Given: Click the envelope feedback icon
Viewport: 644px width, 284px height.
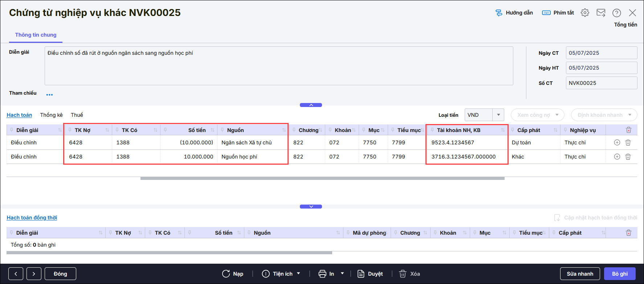Looking at the screenshot, I should (x=601, y=13).
